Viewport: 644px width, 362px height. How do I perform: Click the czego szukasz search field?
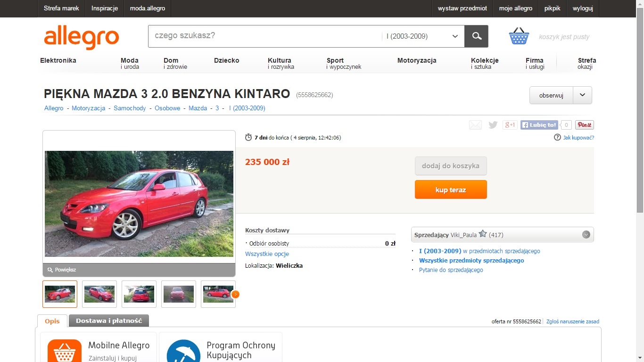coord(264,36)
